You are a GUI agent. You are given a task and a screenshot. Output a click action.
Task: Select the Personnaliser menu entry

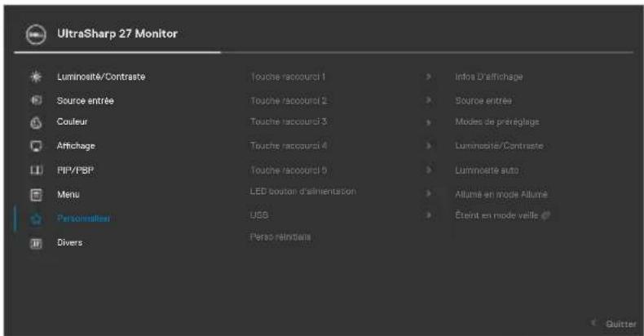tap(83, 218)
